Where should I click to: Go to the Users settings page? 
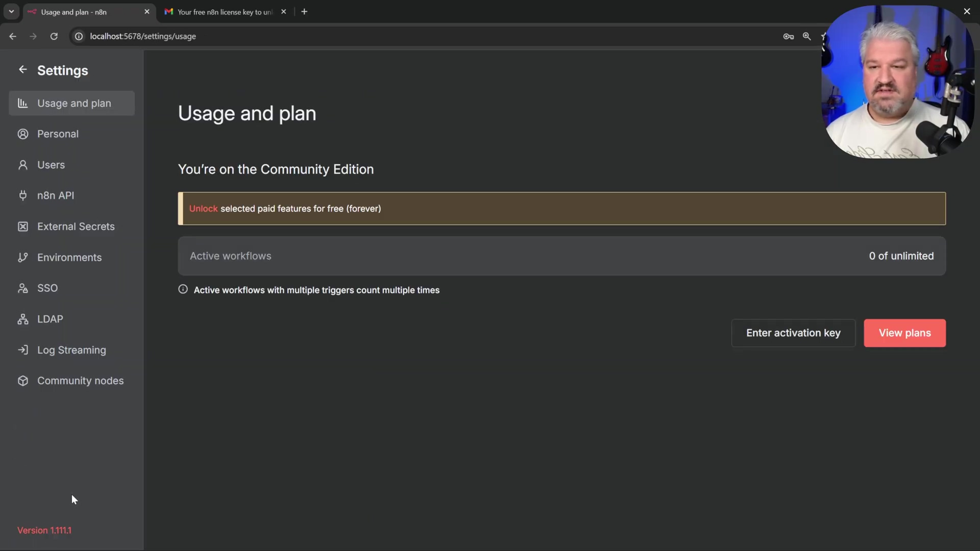51,165
